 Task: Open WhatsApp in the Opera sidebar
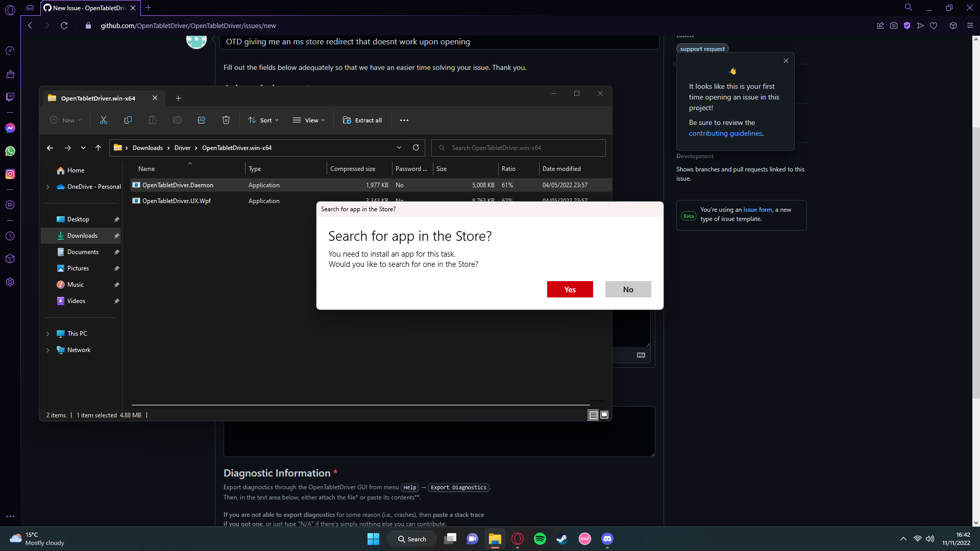(10, 151)
